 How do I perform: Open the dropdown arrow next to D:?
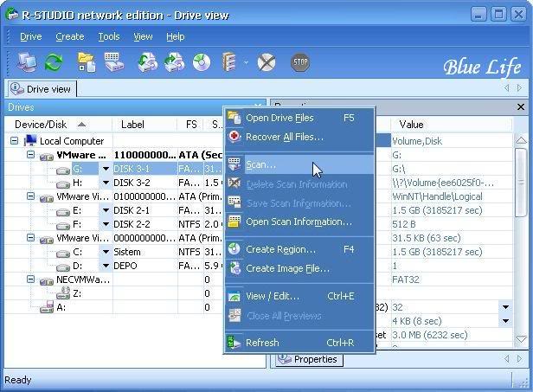(106, 266)
